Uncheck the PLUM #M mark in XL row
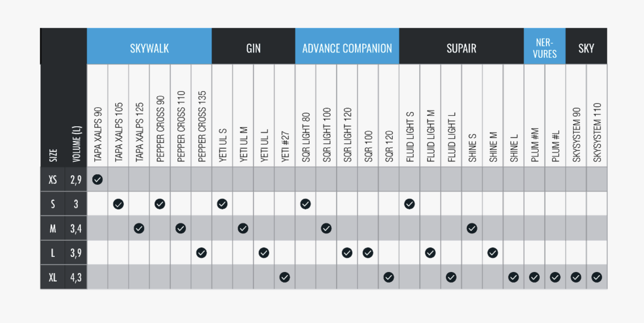Viewport: 644px width, 323px height. [x=534, y=277]
